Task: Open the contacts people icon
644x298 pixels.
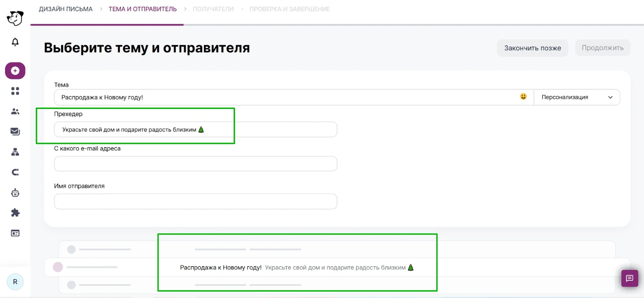Action: (15, 111)
